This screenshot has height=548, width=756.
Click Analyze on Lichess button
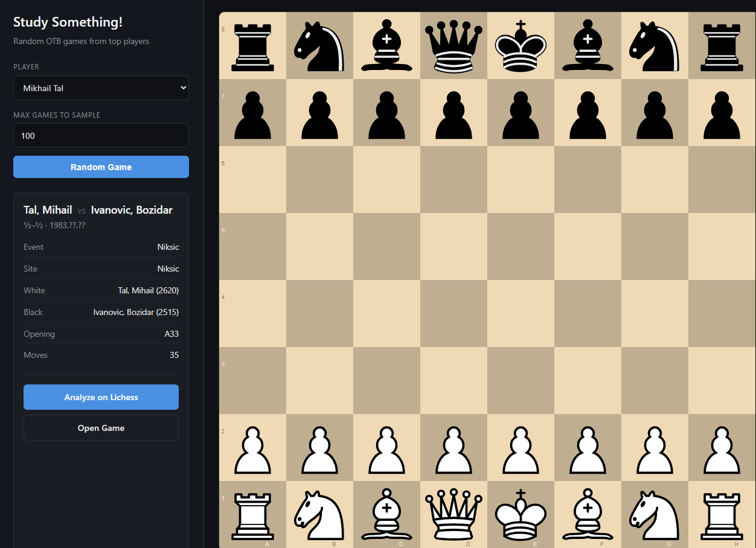click(101, 397)
